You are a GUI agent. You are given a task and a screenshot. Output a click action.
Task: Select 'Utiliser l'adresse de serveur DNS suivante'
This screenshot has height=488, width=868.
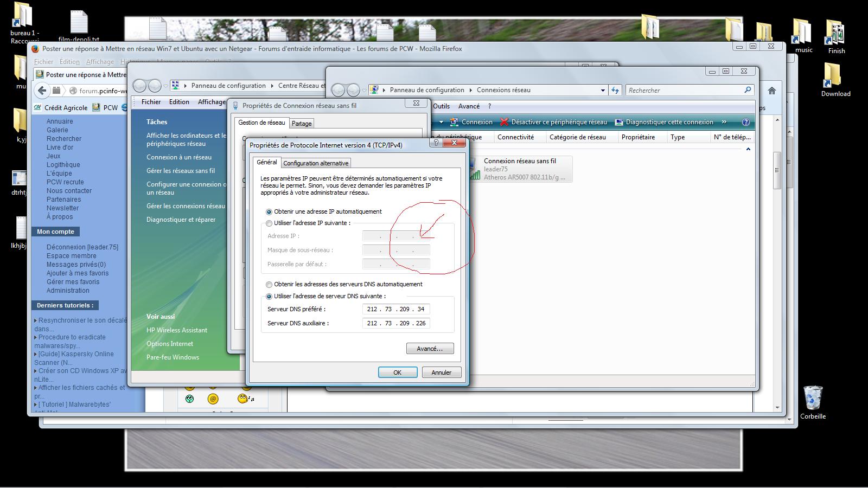pyautogui.click(x=269, y=296)
